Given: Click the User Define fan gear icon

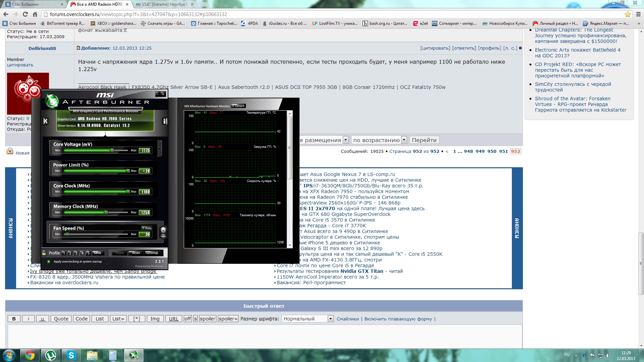Looking at the screenshot, I should (163, 231).
